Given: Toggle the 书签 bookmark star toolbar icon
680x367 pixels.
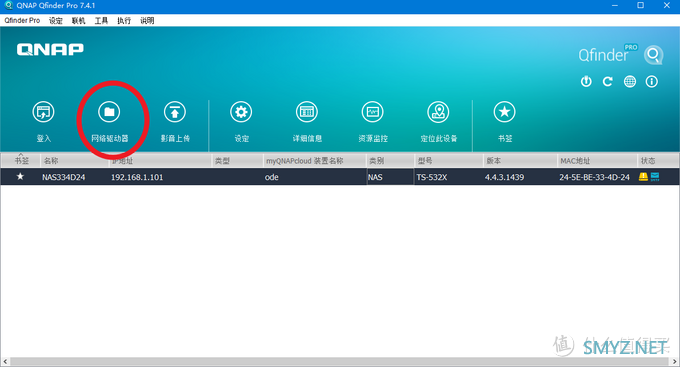Looking at the screenshot, I should point(504,112).
